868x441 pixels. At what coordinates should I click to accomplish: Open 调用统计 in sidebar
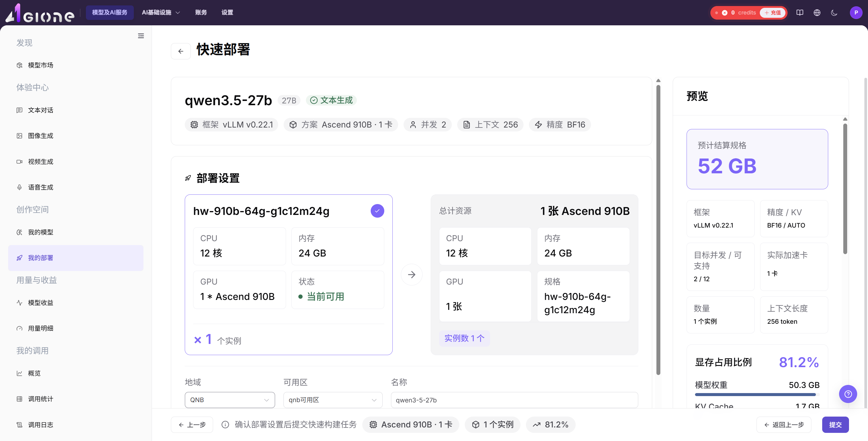76,399
